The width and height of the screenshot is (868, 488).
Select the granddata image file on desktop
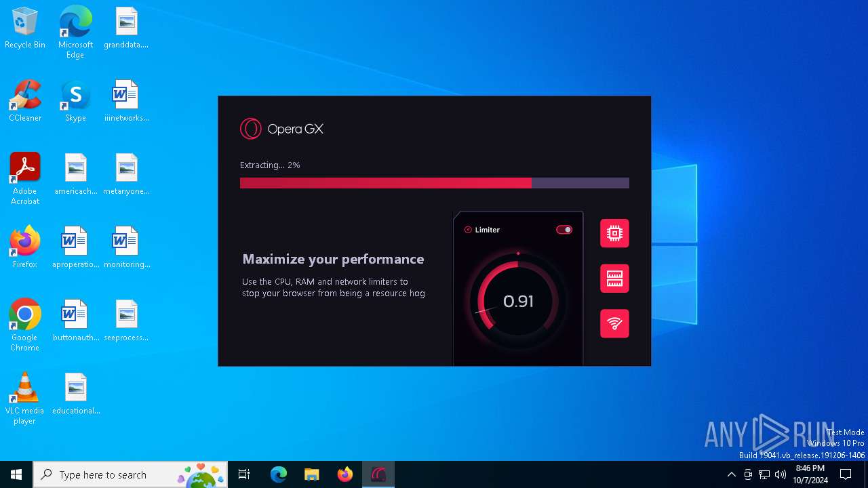(x=126, y=28)
